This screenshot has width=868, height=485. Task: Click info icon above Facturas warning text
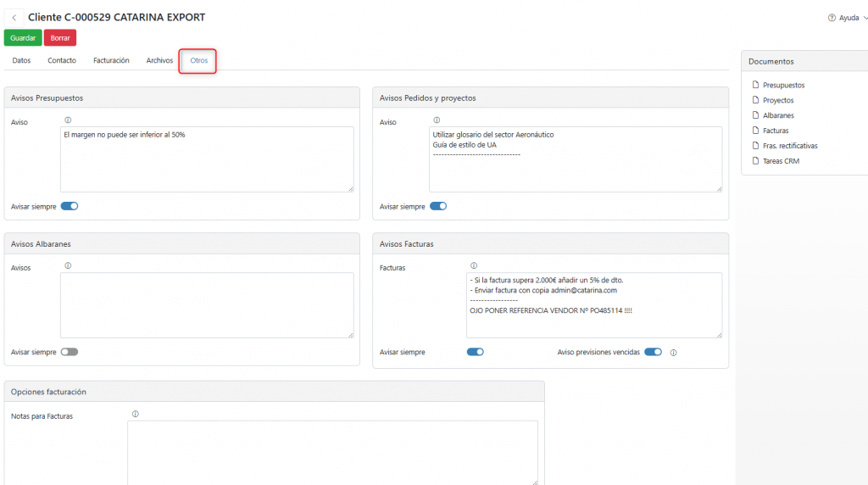(x=473, y=265)
